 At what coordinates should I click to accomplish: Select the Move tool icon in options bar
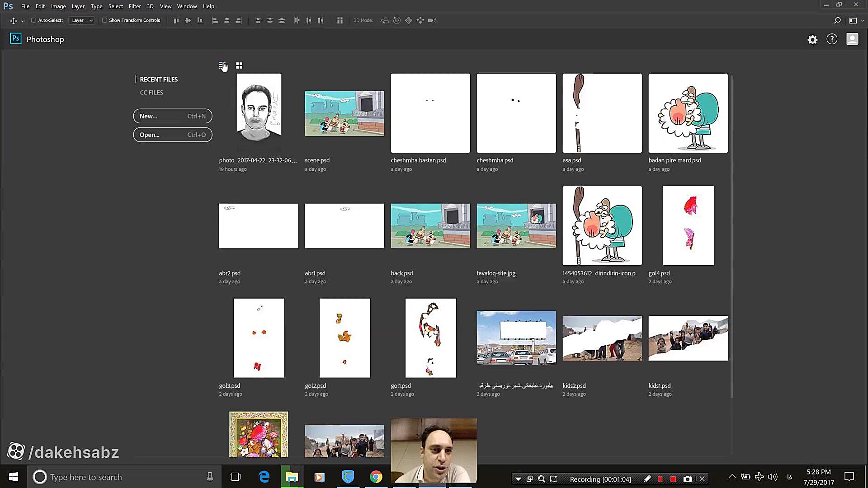[x=14, y=20]
